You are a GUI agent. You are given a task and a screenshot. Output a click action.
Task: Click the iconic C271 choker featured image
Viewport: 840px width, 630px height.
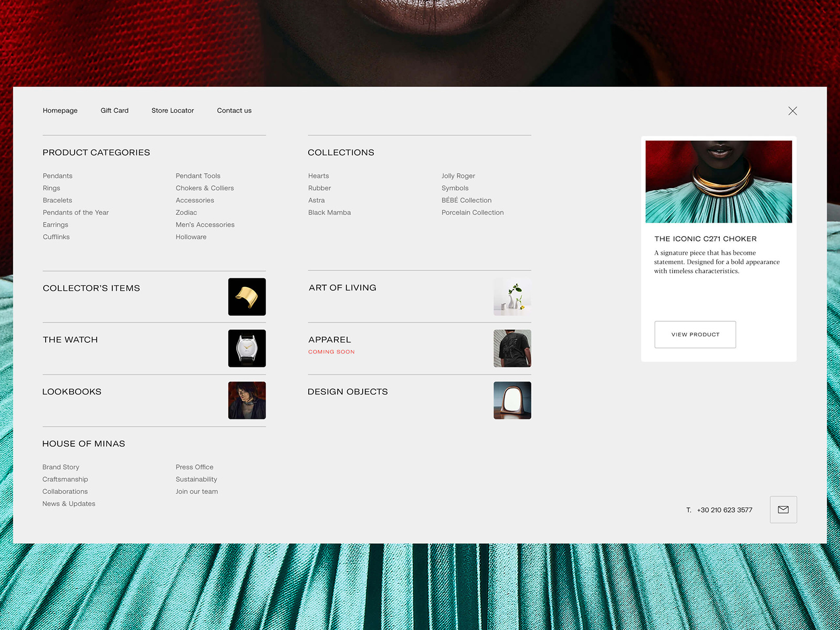coord(718,182)
